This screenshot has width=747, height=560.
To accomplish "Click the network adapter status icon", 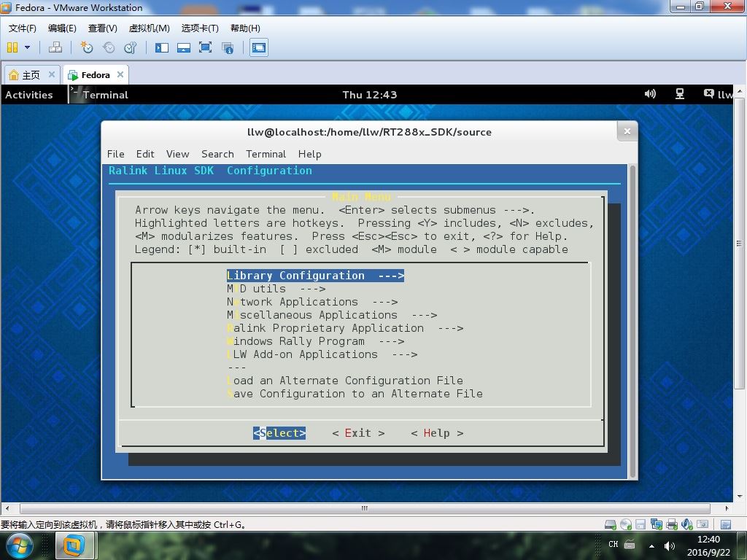I will click(x=656, y=525).
